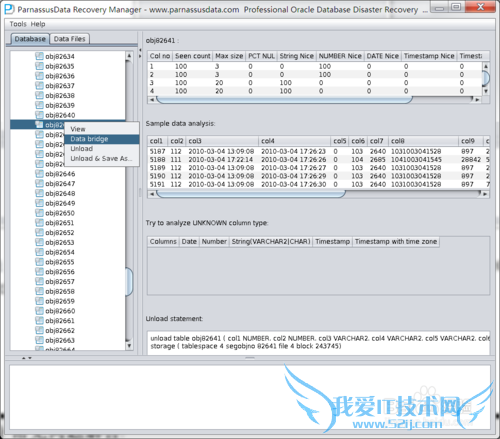
Task: Click the table icon beside obj82646
Action: point(39,174)
